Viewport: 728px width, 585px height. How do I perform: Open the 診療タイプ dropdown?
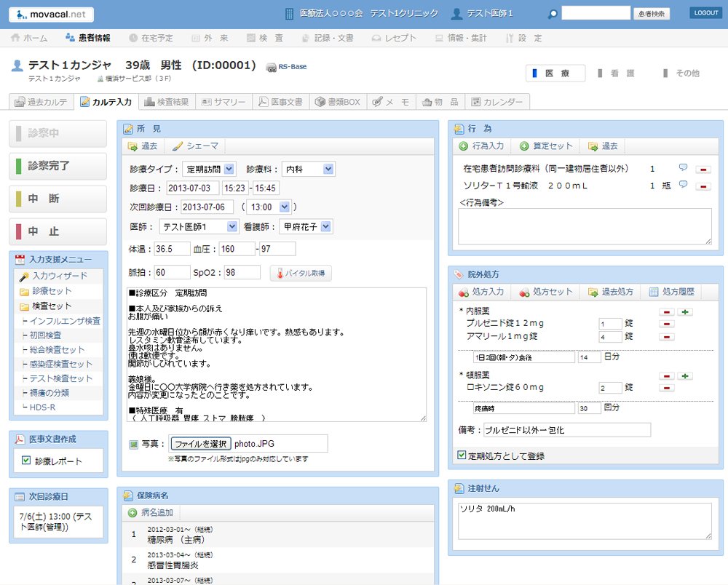pos(210,170)
